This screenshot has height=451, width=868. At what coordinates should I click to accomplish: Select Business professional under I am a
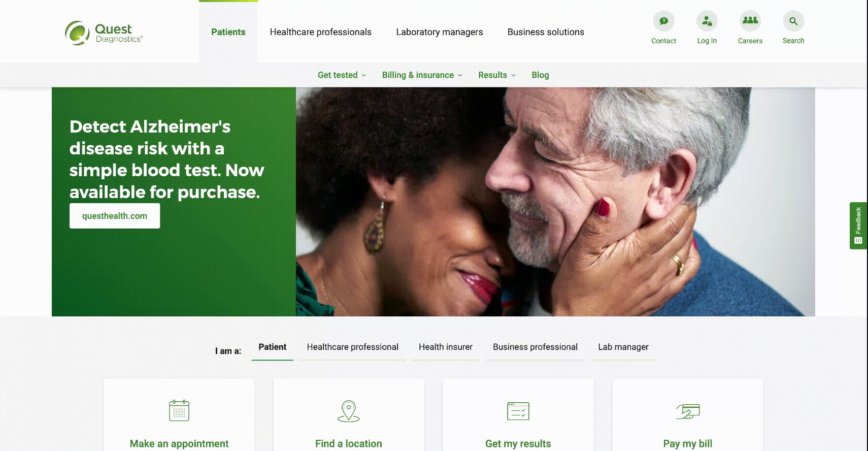[x=535, y=347]
